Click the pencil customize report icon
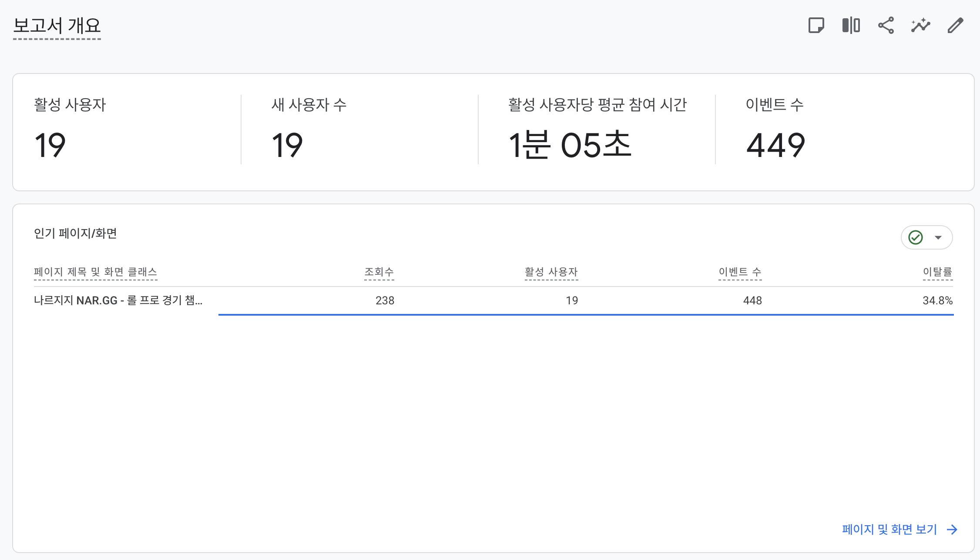The width and height of the screenshot is (980, 560). 955,26
